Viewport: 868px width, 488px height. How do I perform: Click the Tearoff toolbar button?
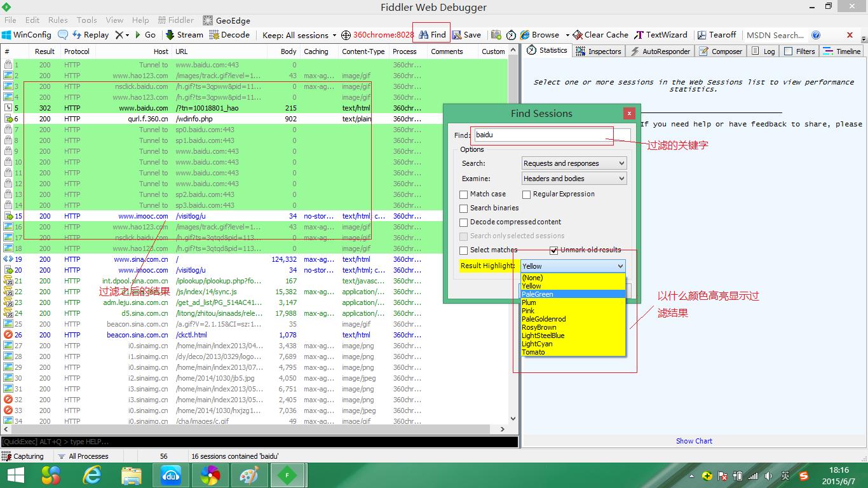[717, 35]
